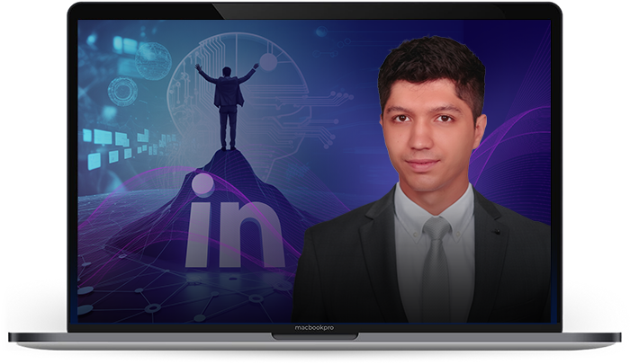The image size is (630, 364).
Task: Click the LinkedIn "in" logo
Action: click(x=234, y=229)
